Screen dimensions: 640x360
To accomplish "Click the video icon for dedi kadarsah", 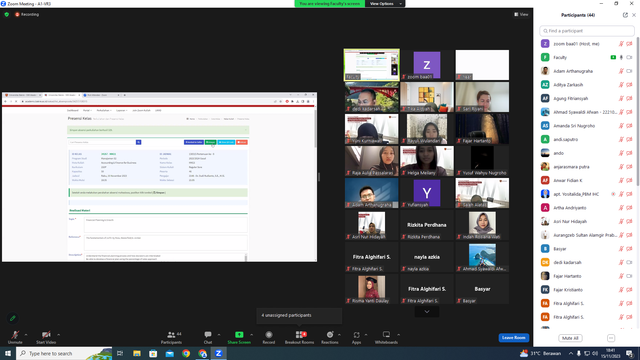I will tap(629, 262).
